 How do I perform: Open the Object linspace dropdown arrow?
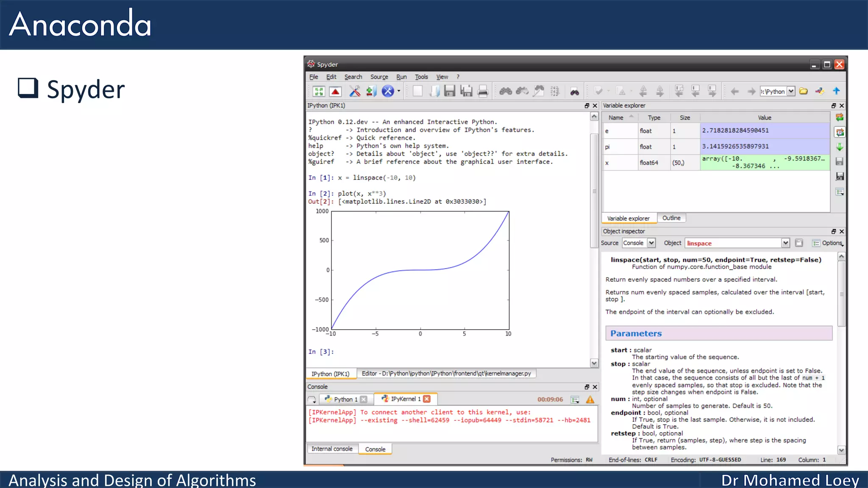click(x=785, y=243)
